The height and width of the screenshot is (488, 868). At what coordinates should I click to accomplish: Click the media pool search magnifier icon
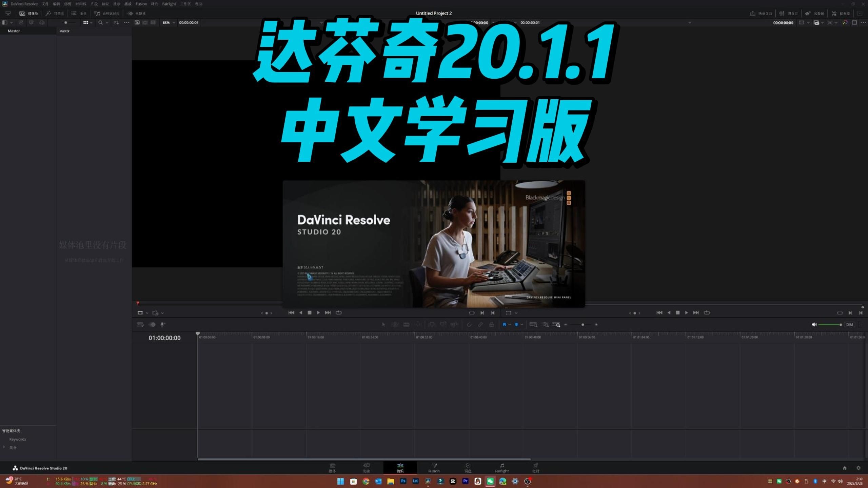[100, 22]
